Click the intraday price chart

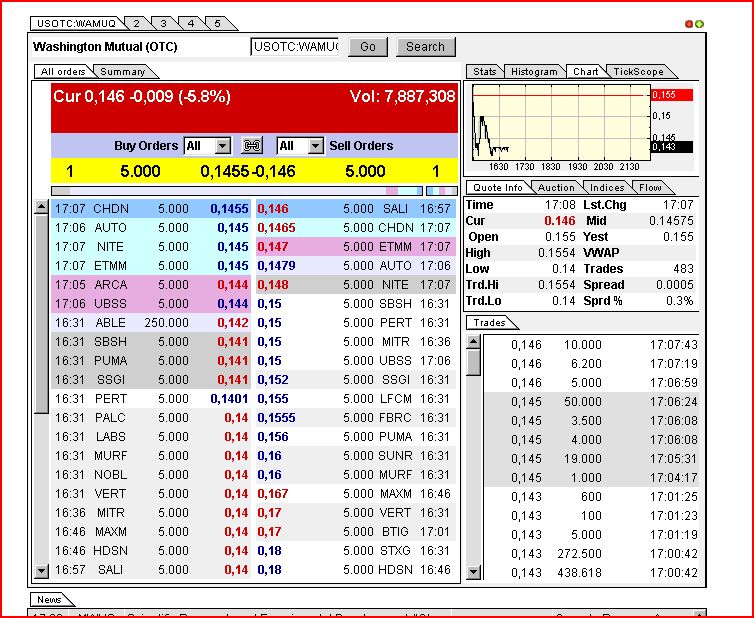[x=561, y=122]
